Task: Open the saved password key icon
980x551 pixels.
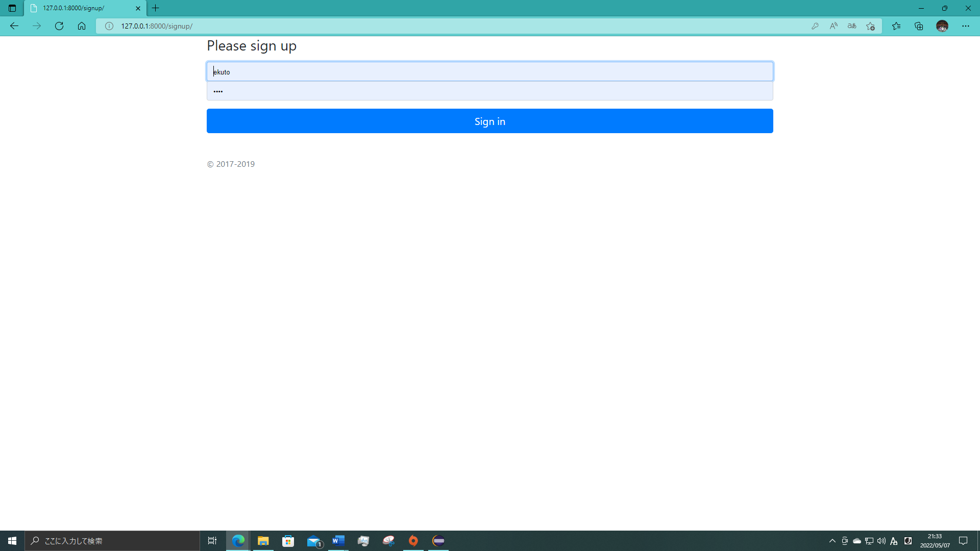Action: point(815,26)
